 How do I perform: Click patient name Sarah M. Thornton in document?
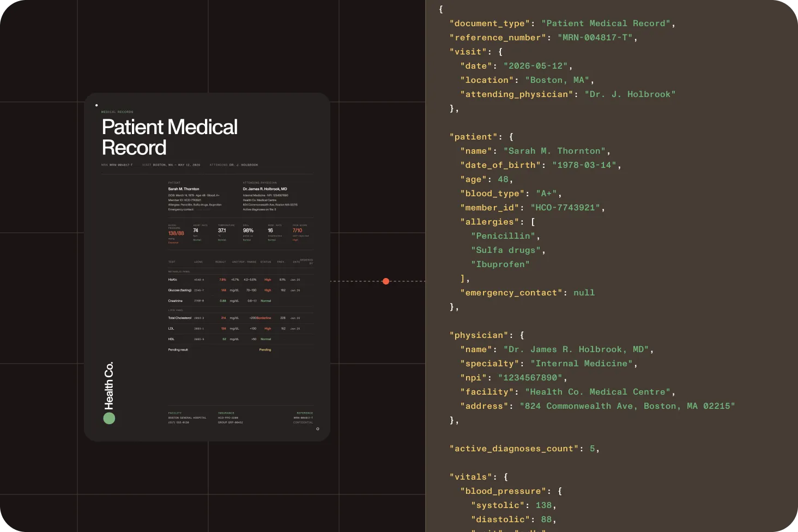pyautogui.click(x=184, y=189)
